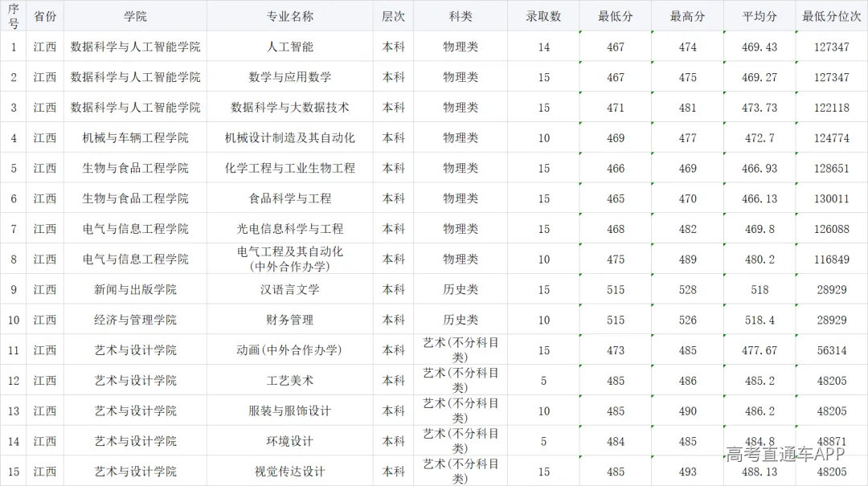The image size is (868, 486).
Task: Click highest score 474
Action: pos(687,47)
